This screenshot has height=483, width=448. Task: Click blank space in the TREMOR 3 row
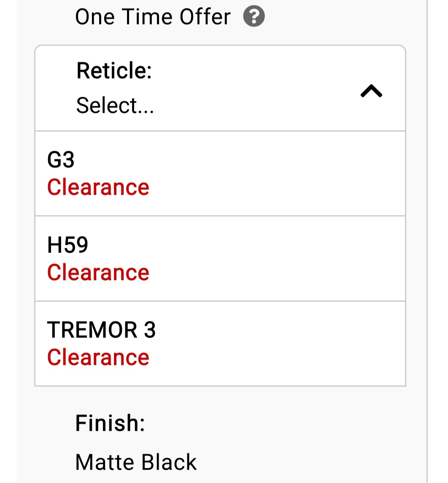tap(287, 343)
